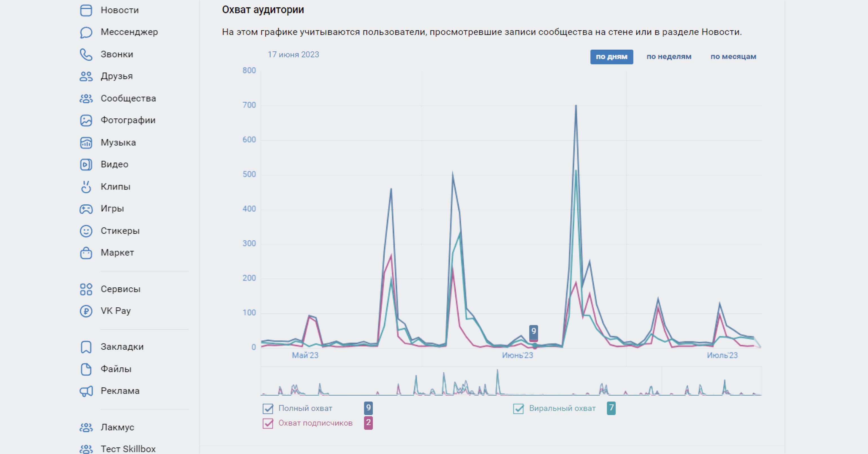Click the Тест Skillbox community icon
The width and height of the screenshot is (868, 454).
[86, 449]
